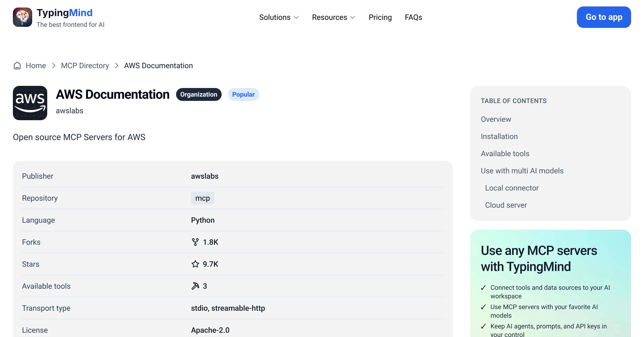Click Open source MCP Servers for AWS description
Viewport: 644px width, 337px height.
[79, 137]
